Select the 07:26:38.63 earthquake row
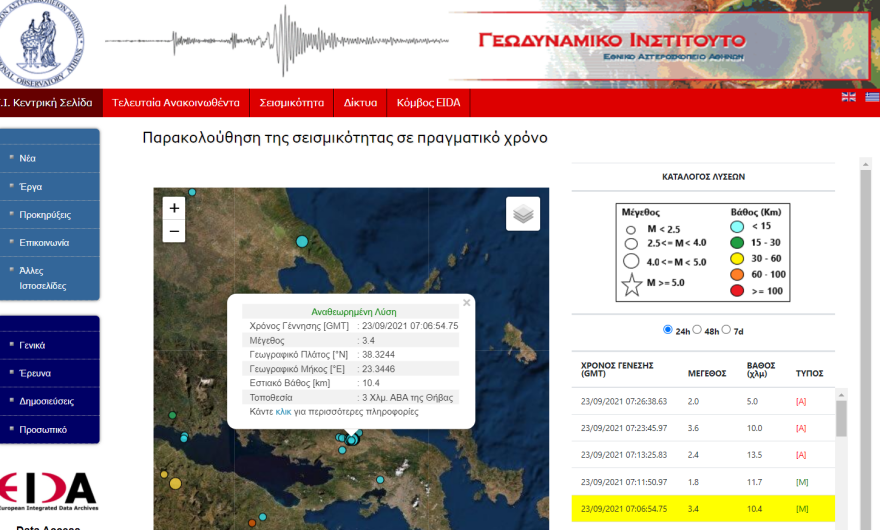The height and width of the screenshot is (530, 880). coord(703,401)
